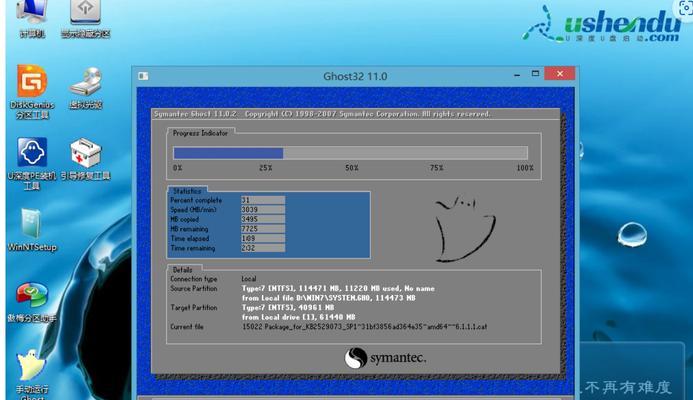Viewport: 693px width, 400px height.
Task: Click the Symantec Ghost copyright header line
Action: 322,114
